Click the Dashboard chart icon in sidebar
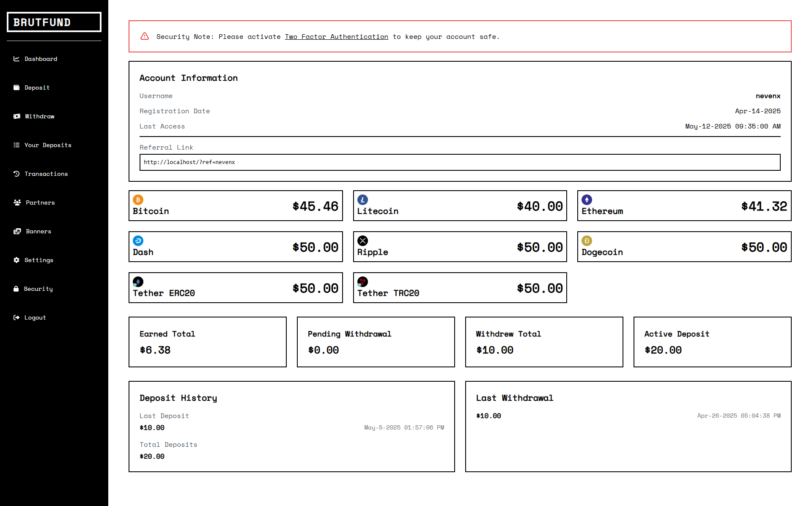The width and height of the screenshot is (812, 506). point(16,59)
